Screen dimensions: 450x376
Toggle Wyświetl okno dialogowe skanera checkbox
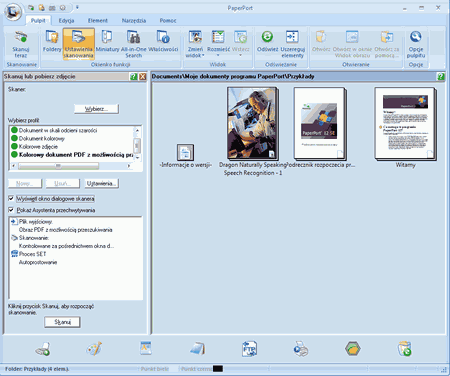11,199
